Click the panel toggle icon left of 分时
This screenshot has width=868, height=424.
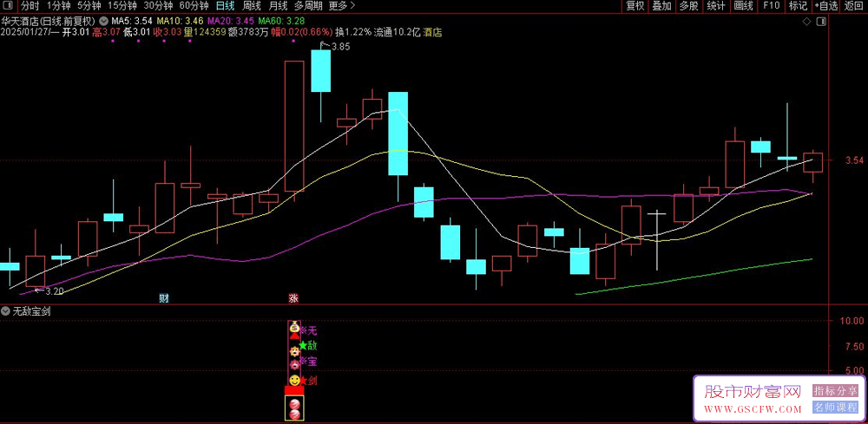coord(9,6)
